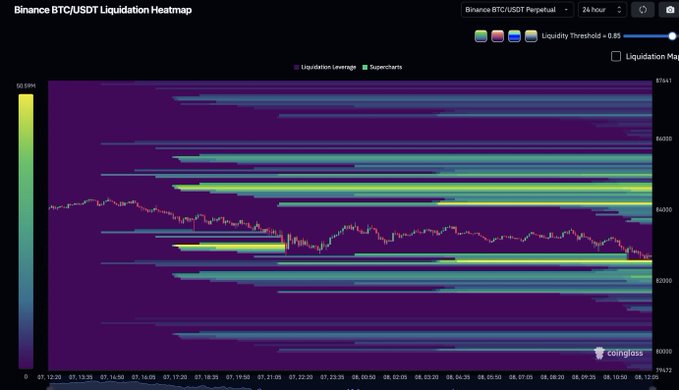
Task: Click the Liquidity Threshold slider handle
Action: click(x=672, y=36)
